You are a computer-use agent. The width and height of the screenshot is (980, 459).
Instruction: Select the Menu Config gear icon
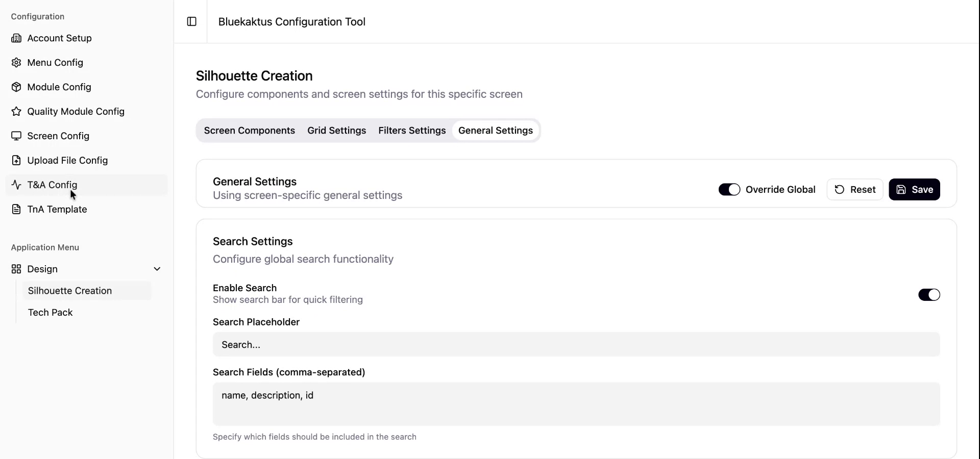[17, 62]
